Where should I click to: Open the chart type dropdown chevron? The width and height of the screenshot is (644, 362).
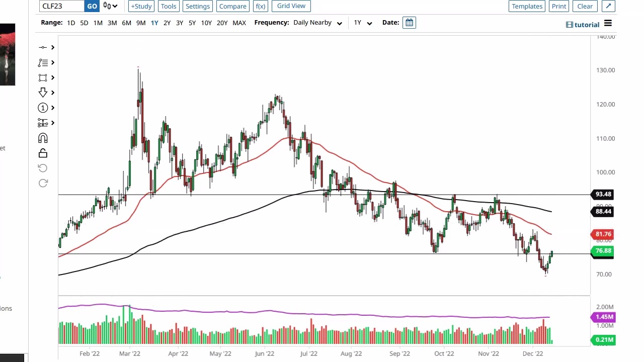pyautogui.click(x=115, y=6)
